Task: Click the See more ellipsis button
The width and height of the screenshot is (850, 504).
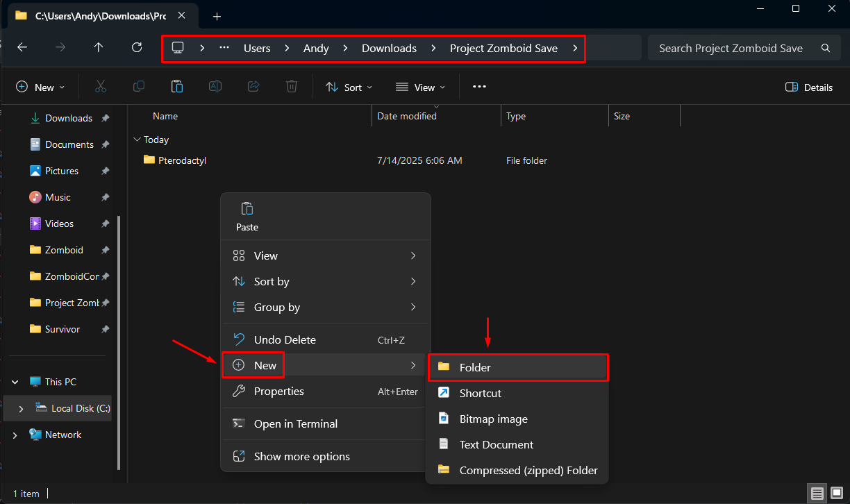Action: [x=479, y=87]
